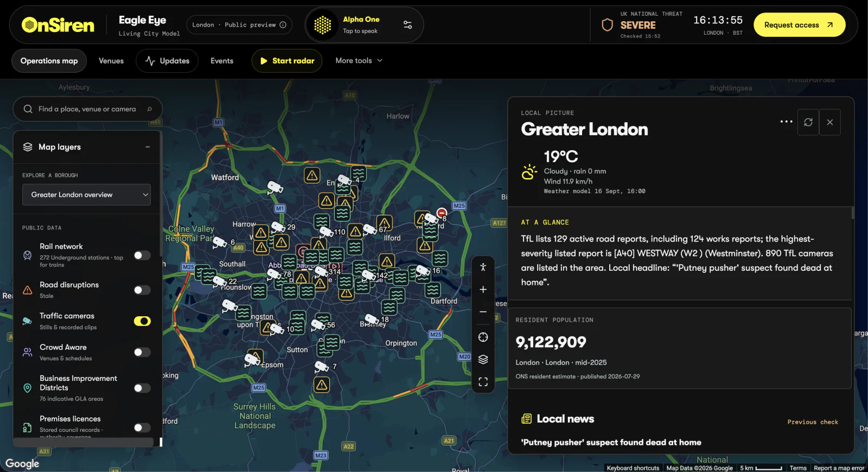Collapse the Map layers panel
Image resolution: width=868 pixels, height=472 pixels.
point(148,147)
